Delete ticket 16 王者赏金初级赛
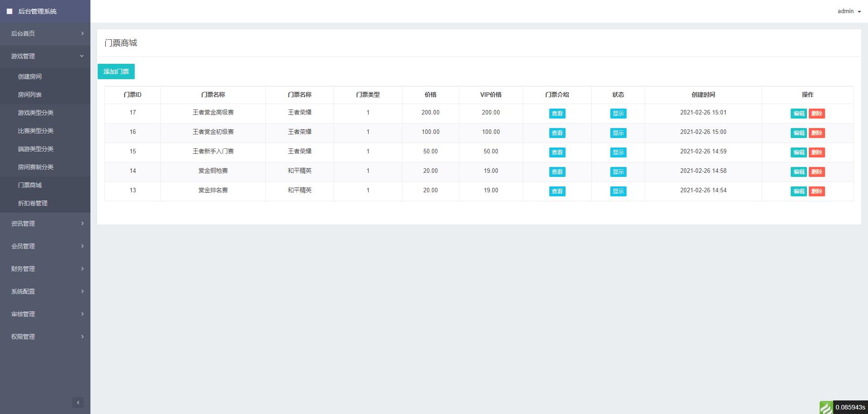 pos(816,133)
